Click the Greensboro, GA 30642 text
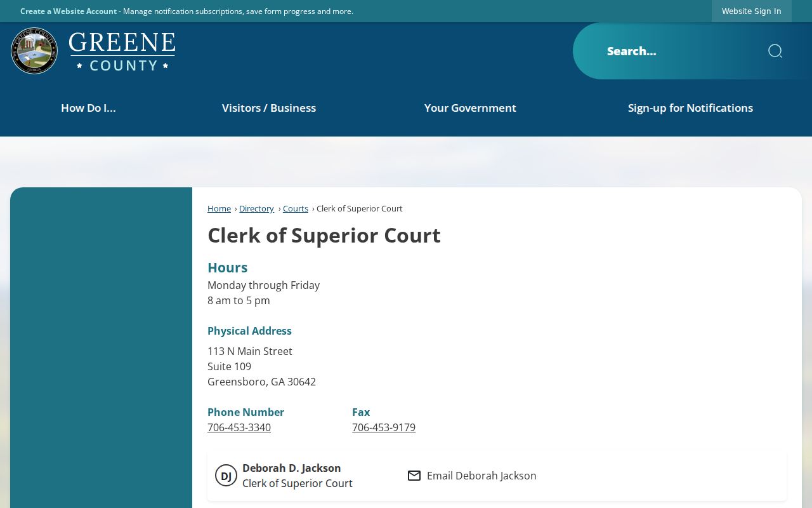The height and width of the screenshot is (508, 812). (x=261, y=382)
